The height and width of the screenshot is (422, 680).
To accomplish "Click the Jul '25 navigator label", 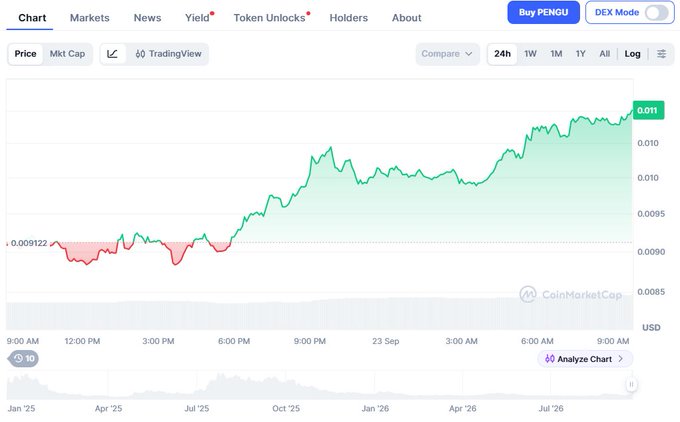I will pos(196,409).
